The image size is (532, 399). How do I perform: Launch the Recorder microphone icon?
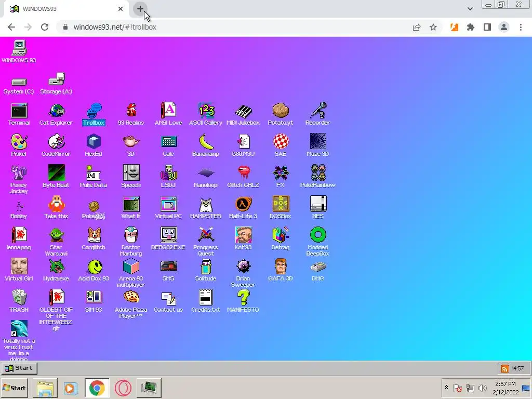click(318, 114)
